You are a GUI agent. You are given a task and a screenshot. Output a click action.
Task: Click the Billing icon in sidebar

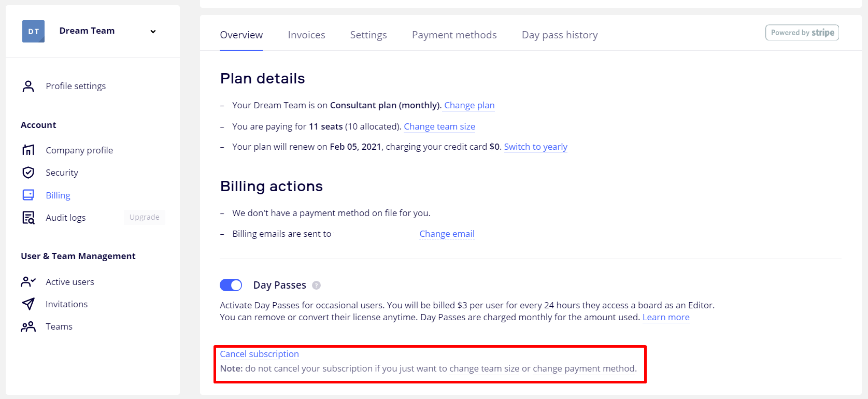click(29, 195)
